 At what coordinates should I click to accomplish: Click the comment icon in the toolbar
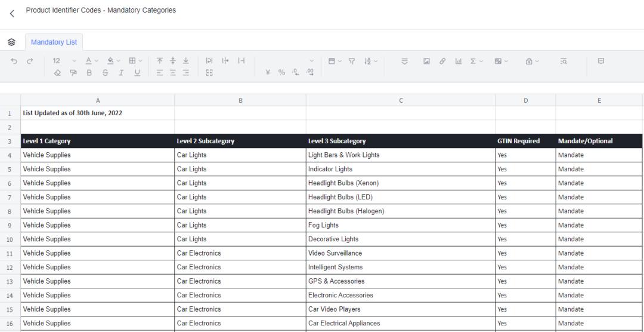(601, 61)
